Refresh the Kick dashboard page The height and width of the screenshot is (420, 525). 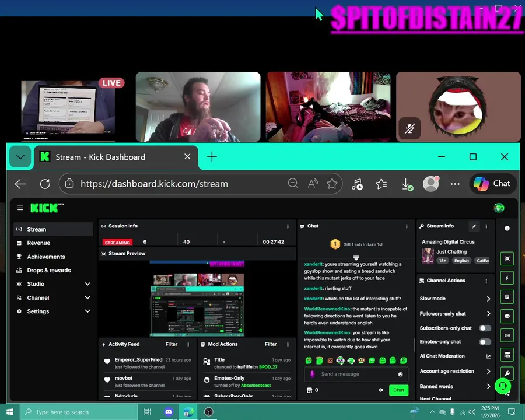(x=45, y=184)
